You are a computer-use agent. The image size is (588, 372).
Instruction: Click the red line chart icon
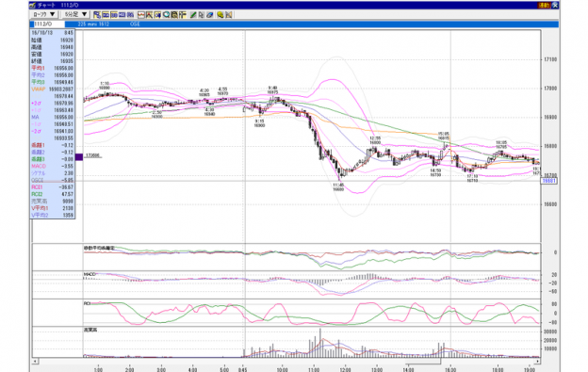[141, 15]
